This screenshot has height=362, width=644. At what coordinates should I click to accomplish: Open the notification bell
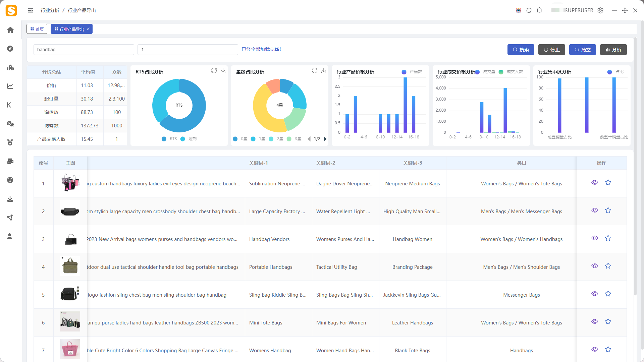(x=539, y=10)
